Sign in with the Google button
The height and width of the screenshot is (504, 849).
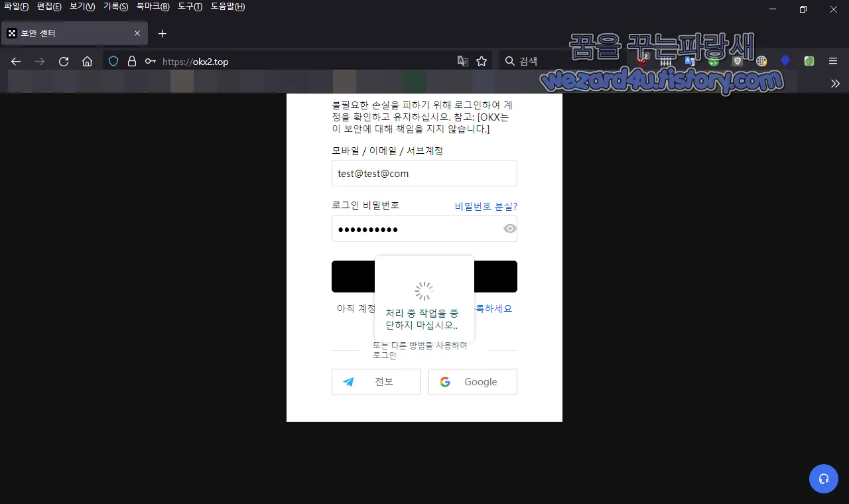(472, 382)
